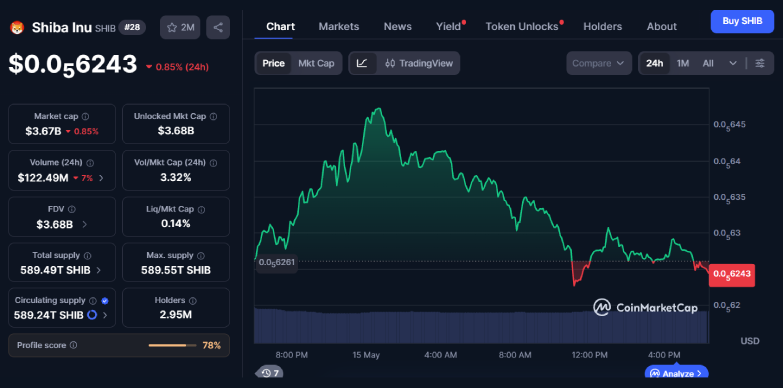Toggle Mkt Cap chart mode
Image resolution: width=783 pixels, height=388 pixels.
click(x=316, y=63)
